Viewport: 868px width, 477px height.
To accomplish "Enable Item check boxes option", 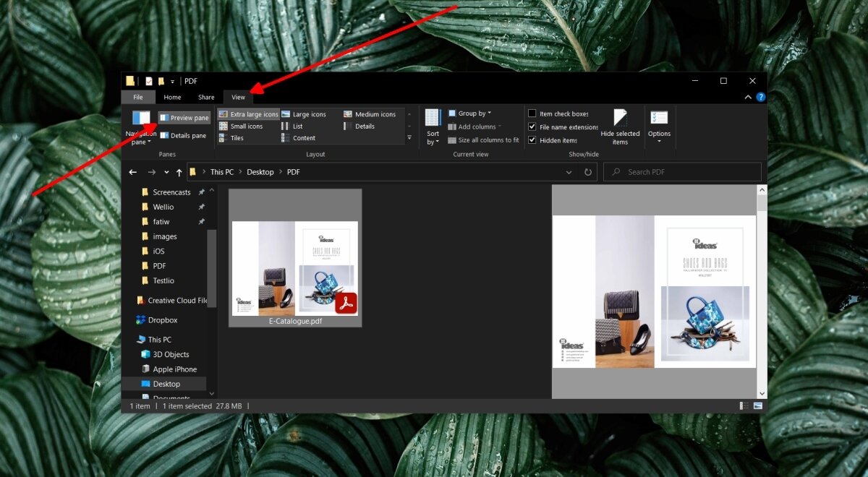I will [x=532, y=113].
